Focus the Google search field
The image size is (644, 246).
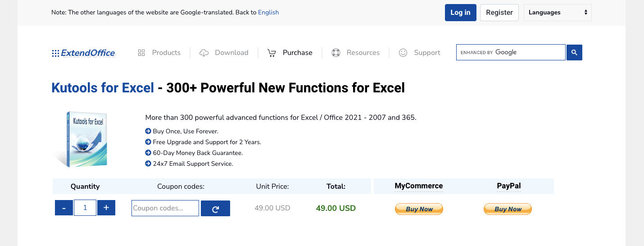pyautogui.click(x=511, y=52)
